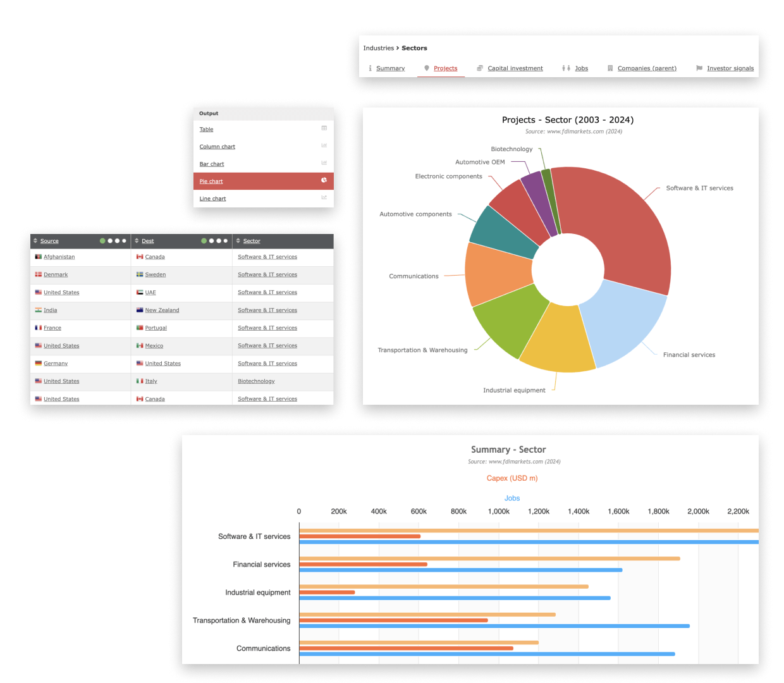Viewport: 784px width, 683px height.
Task: Click the flag icon beside Investor signals
Action: click(699, 68)
